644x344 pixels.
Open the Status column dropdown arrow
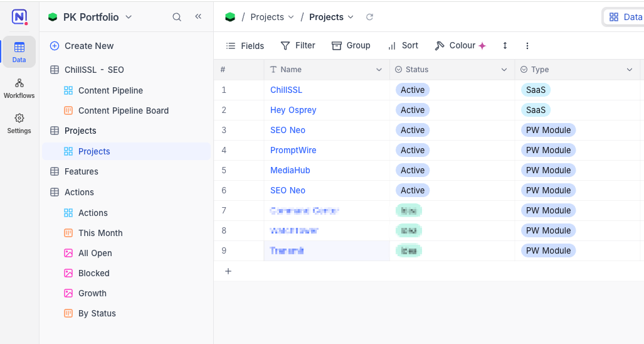(504, 70)
